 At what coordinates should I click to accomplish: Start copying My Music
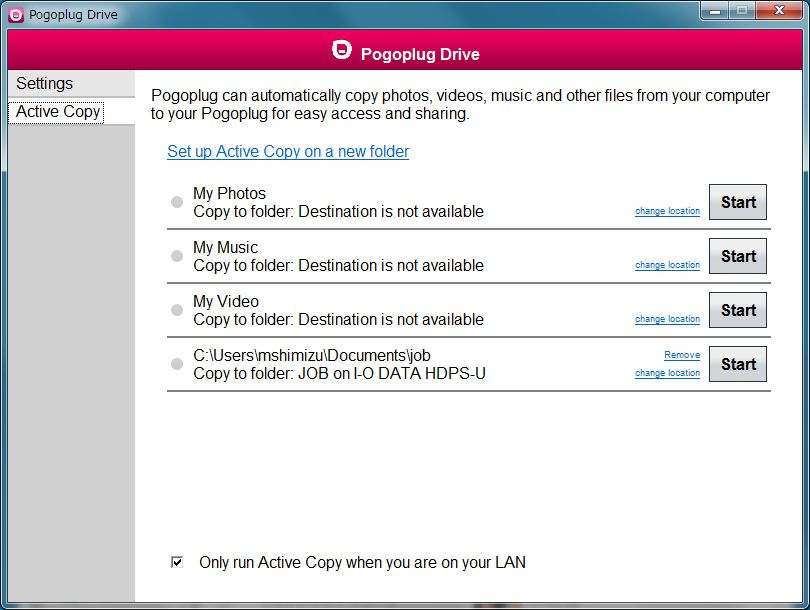[738, 256]
